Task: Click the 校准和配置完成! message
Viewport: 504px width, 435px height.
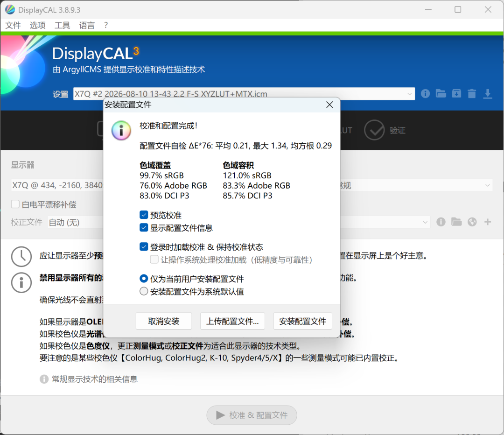Action: (168, 126)
